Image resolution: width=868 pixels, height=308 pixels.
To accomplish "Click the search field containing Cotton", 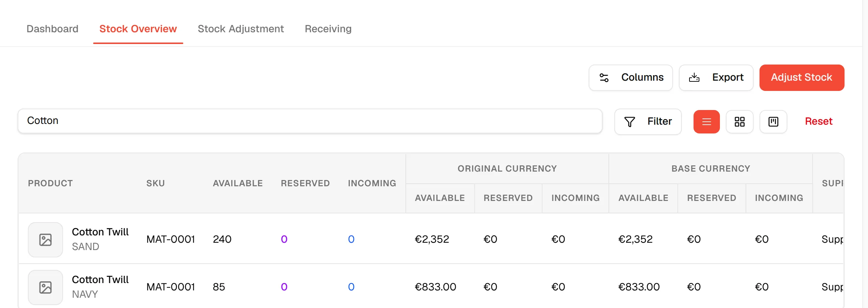I will click(310, 121).
